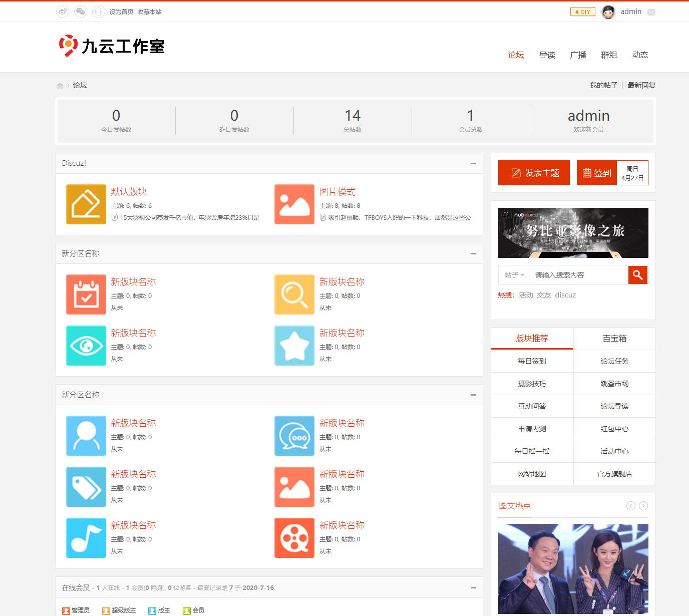The height and width of the screenshot is (616, 689).
Task: Click the home icon in breadcrumb
Action: click(x=60, y=86)
